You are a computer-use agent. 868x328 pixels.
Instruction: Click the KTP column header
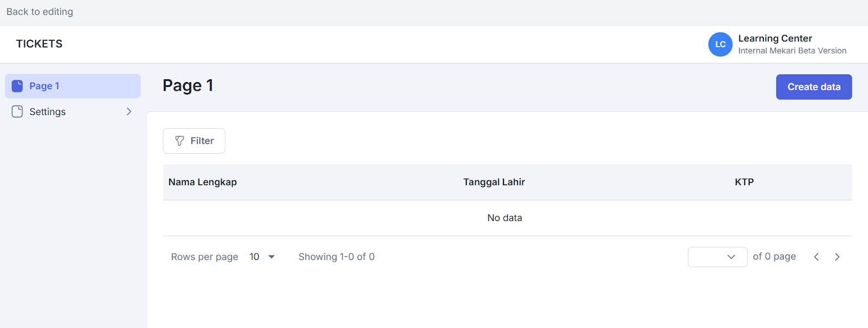pyautogui.click(x=744, y=182)
